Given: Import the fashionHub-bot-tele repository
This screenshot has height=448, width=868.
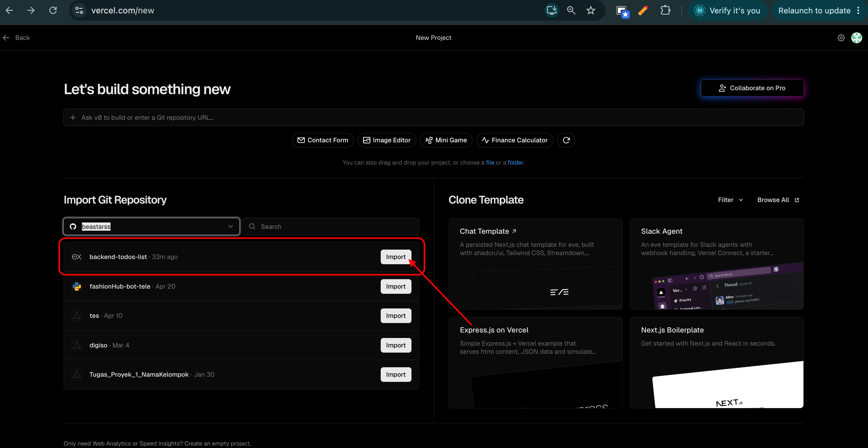Looking at the screenshot, I should click(x=396, y=286).
